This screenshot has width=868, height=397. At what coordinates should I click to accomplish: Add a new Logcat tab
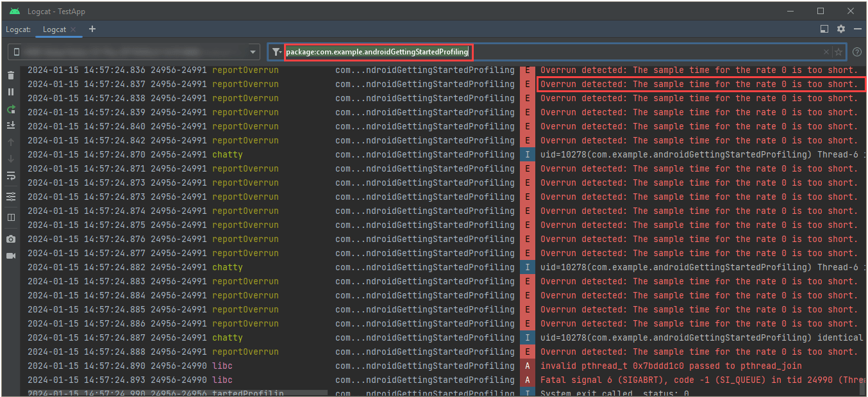coord(92,29)
